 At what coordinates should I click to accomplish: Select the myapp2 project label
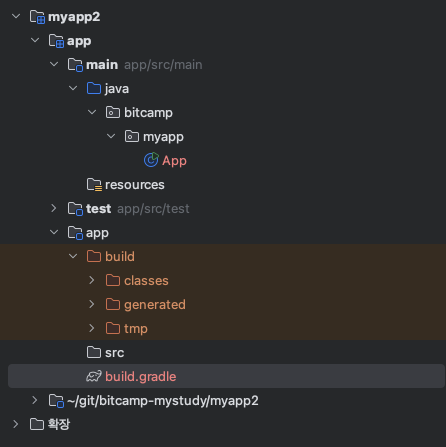coord(74,17)
